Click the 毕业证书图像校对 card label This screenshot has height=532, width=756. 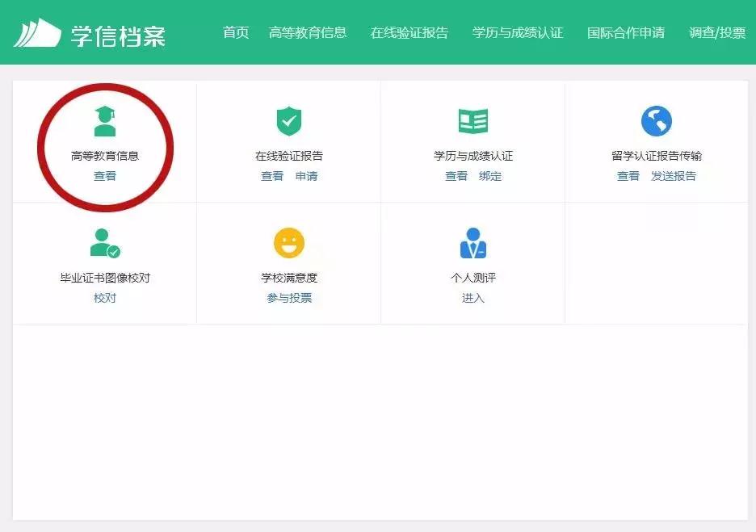[x=105, y=278]
